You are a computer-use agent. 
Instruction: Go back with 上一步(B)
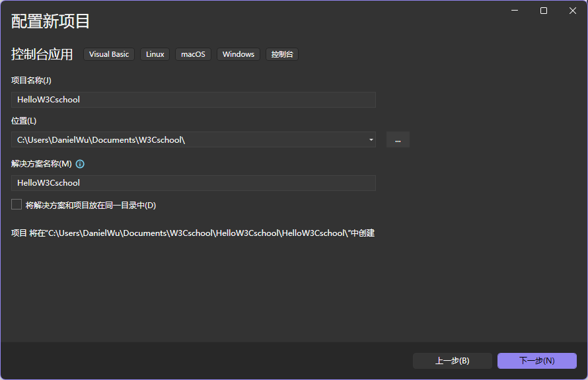coord(452,361)
